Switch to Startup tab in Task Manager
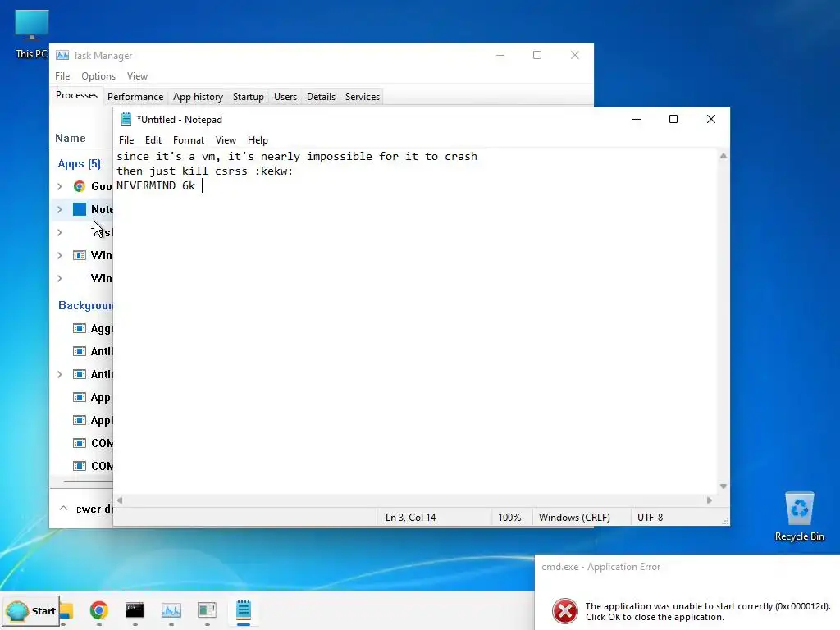 248,97
